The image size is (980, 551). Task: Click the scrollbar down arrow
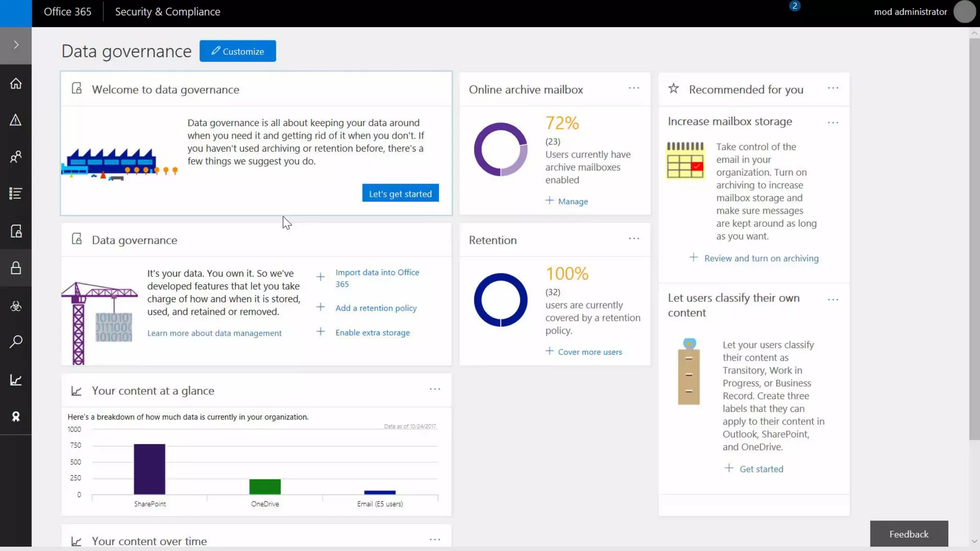pyautogui.click(x=974, y=541)
